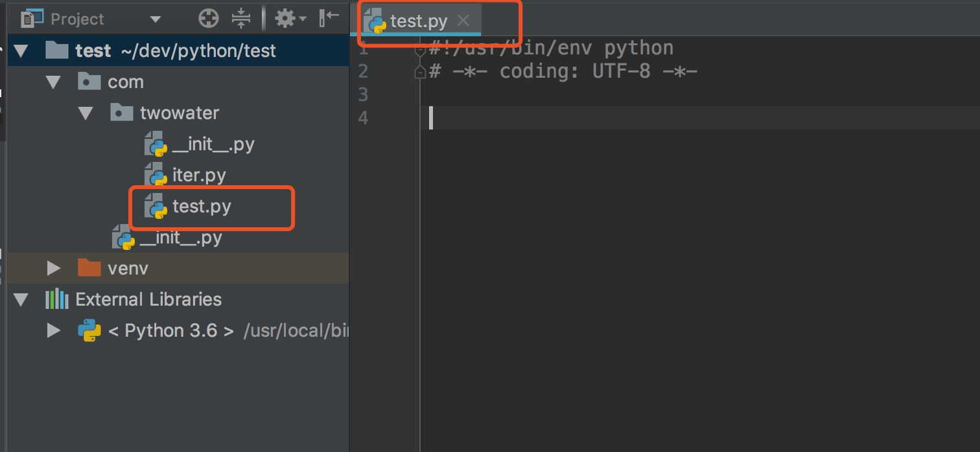Open the Project view dropdown
The width and height of the screenshot is (980, 452).
click(x=155, y=19)
